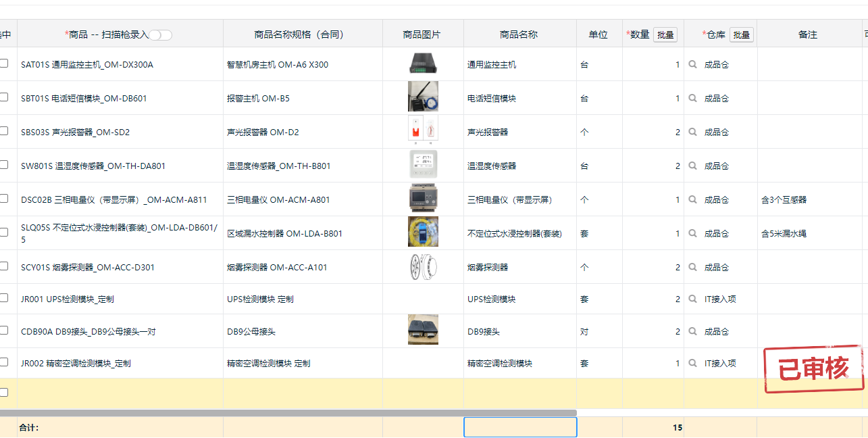
Task: Click warehouse search icon for 电话短信模块 row
Action: 692,99
